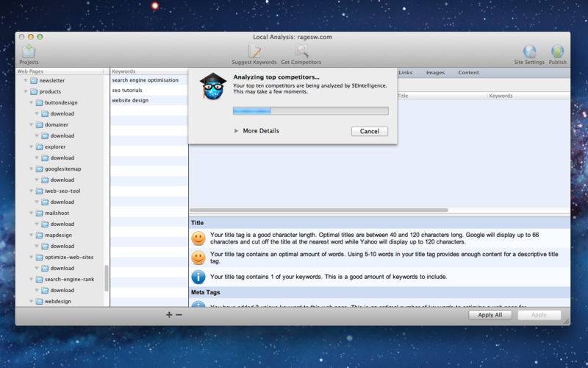
Task: Click info icon beside title keywords message
Action: click(x=198, y=277)
